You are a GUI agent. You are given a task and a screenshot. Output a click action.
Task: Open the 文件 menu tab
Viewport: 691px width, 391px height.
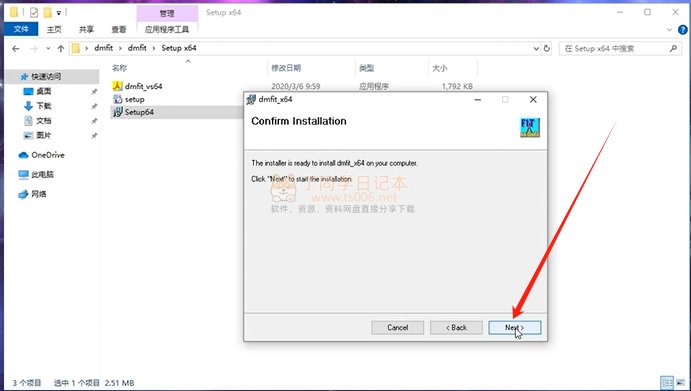coord(21,29)
